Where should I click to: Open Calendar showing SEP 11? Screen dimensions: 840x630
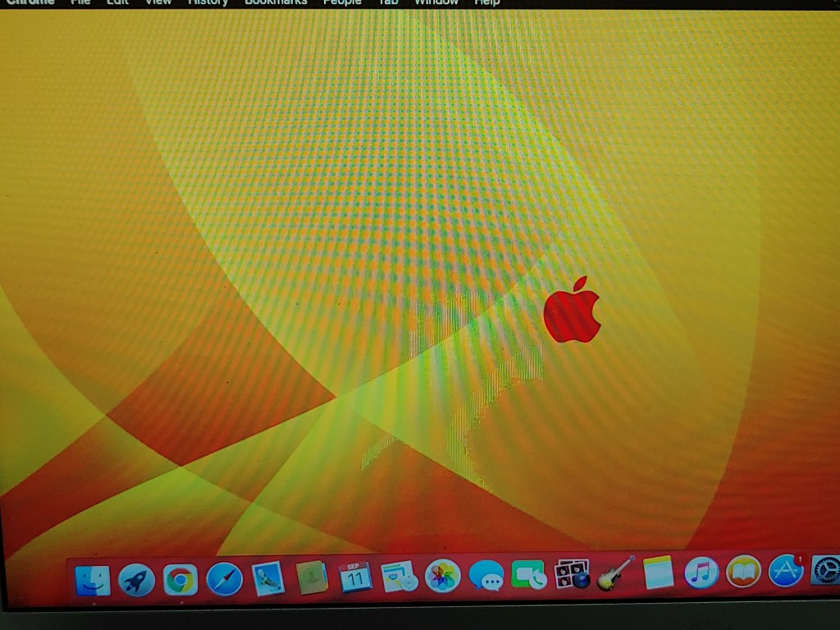click(355, 577)
